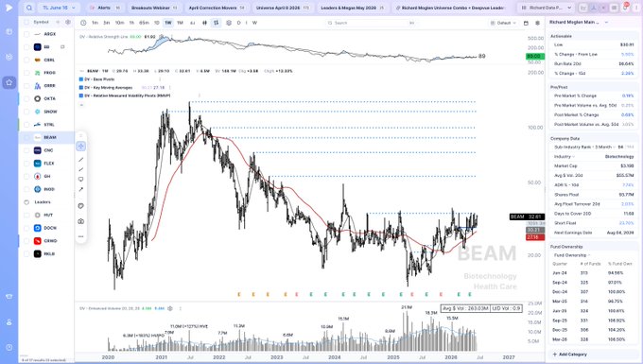Switch to the Alerts tab

point(105,8)
